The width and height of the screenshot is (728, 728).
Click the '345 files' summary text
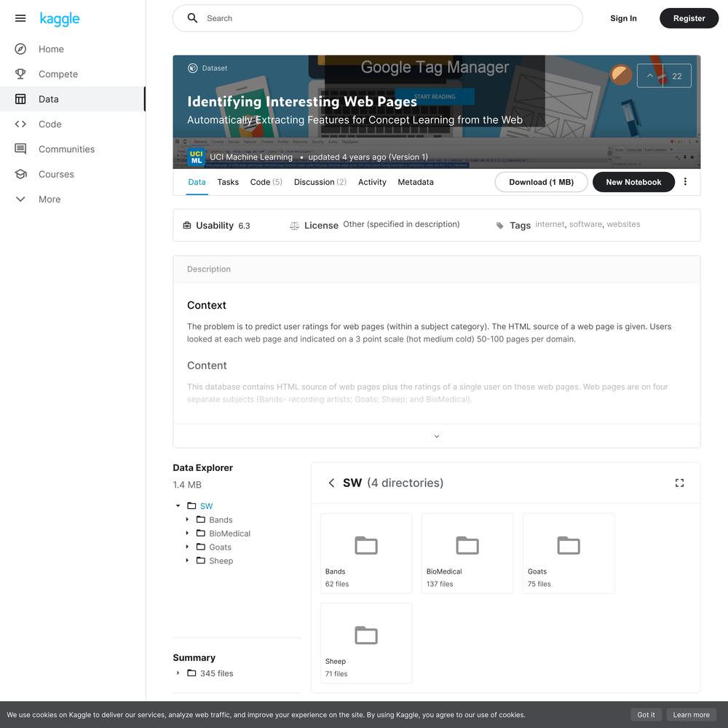click(x=217, y=673)
